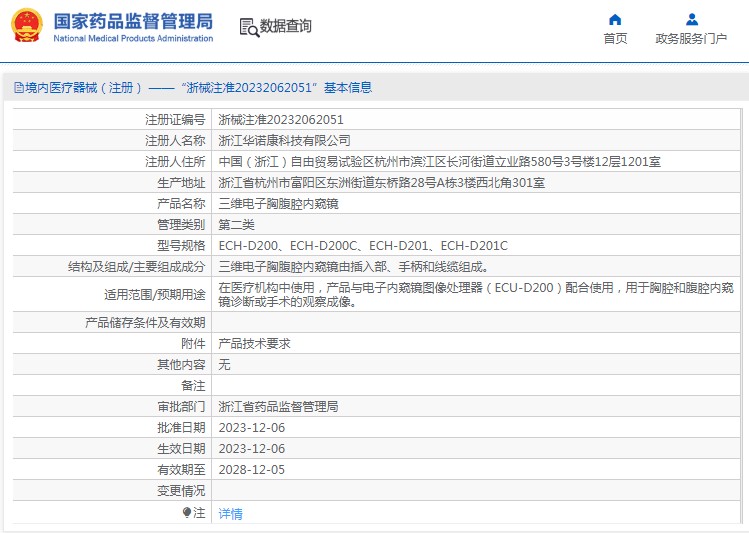Image resolution: width=749 pixels, height=533 pixels.
Task: Select other content value 无
Action: (x=225, y=364)
